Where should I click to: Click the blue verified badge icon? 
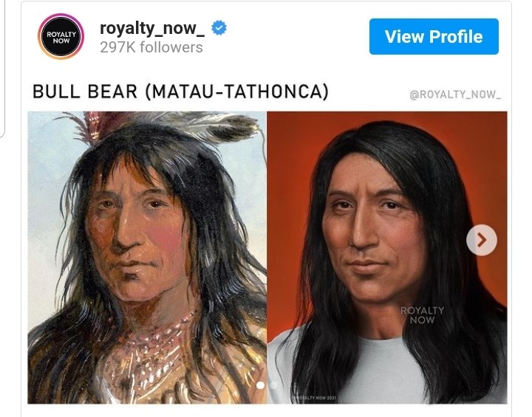(x=219, y=28)
